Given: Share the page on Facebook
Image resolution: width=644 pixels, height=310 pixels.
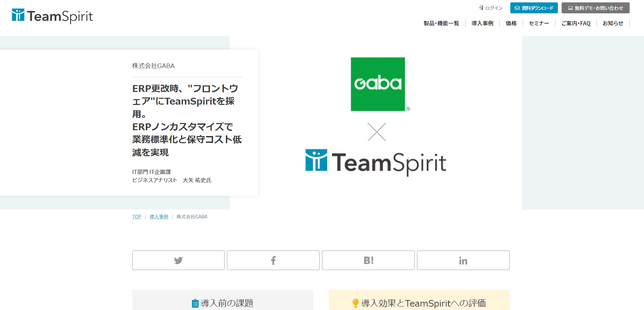Looking at the screenshot, I should 273,260.
